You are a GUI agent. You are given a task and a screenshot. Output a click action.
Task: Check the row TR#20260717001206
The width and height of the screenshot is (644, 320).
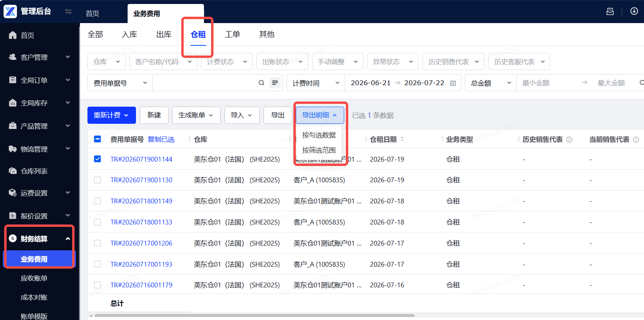click(x=97, y=243)
